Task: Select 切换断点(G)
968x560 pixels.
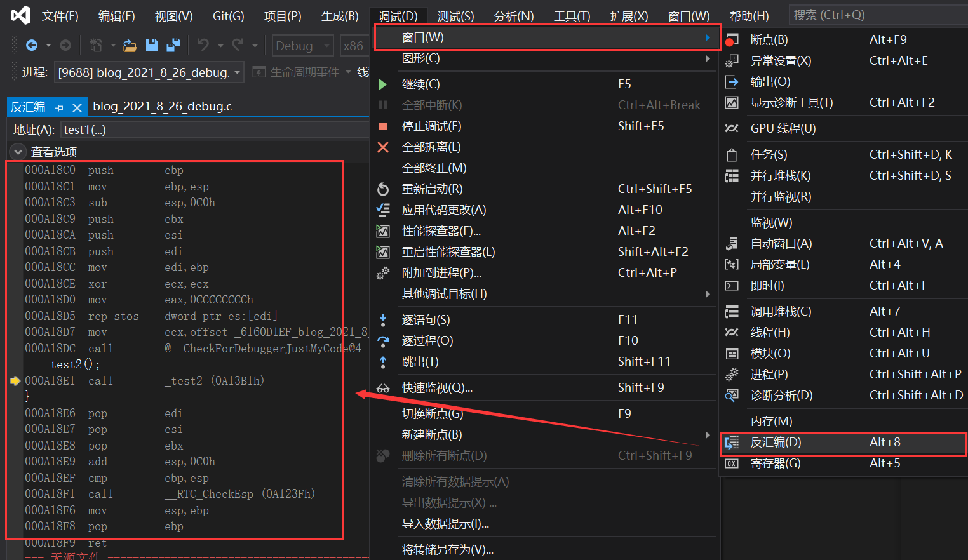Action: tap(543, 413)
